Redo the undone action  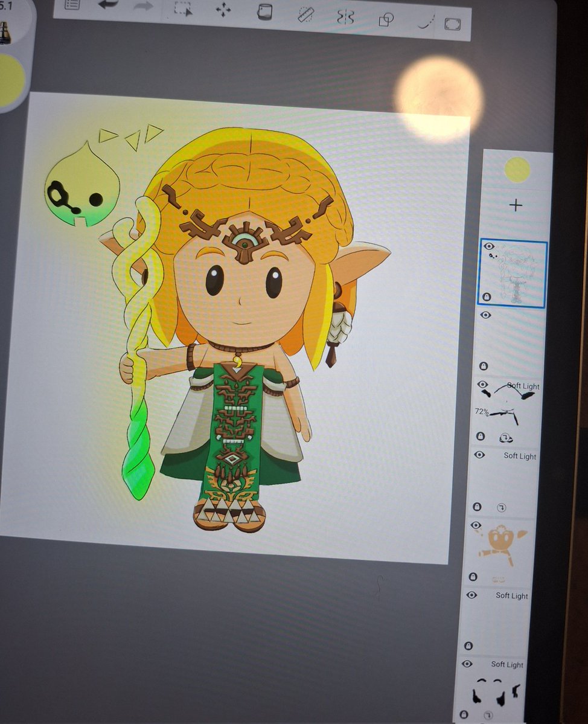point(143,7)
